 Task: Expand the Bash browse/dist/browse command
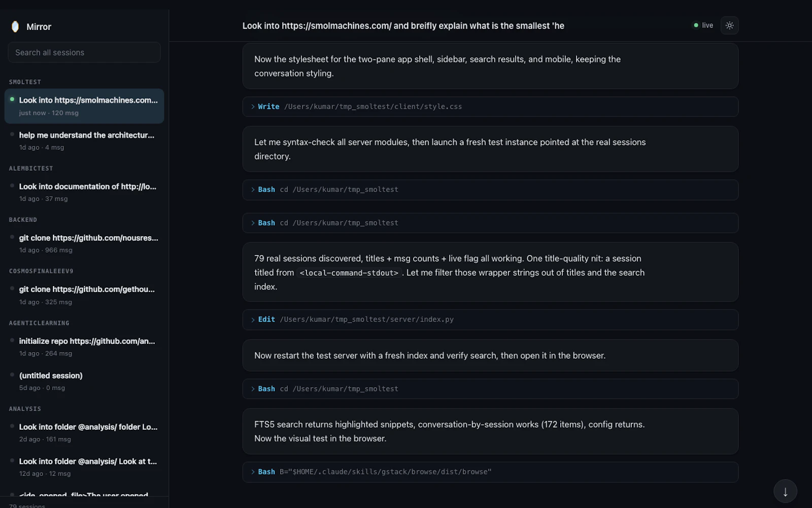click(490, 472)
